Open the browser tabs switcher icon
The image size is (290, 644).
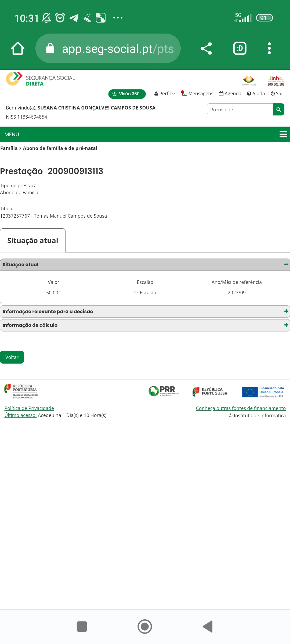point(240,49)
